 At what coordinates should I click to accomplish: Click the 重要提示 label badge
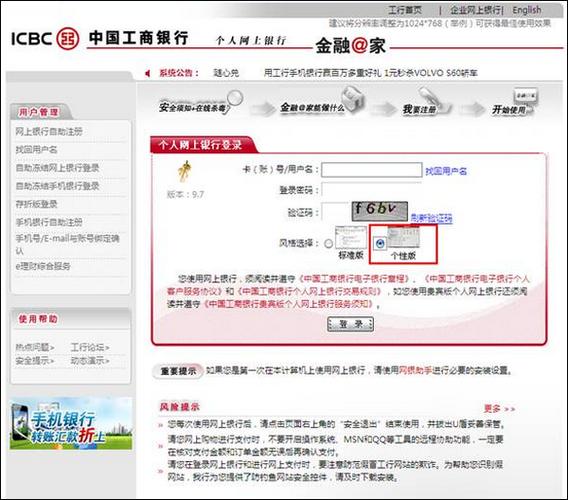[178, 371]
